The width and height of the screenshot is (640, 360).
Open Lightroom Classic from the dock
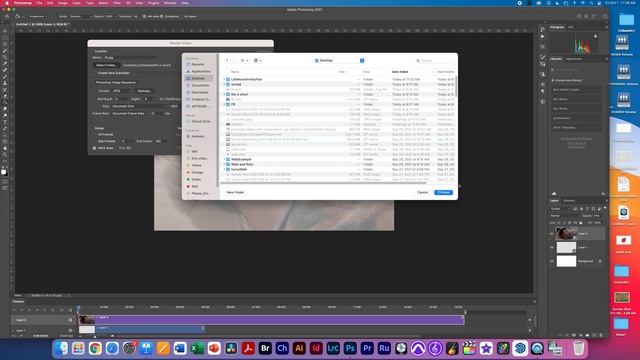click(333, 348)
